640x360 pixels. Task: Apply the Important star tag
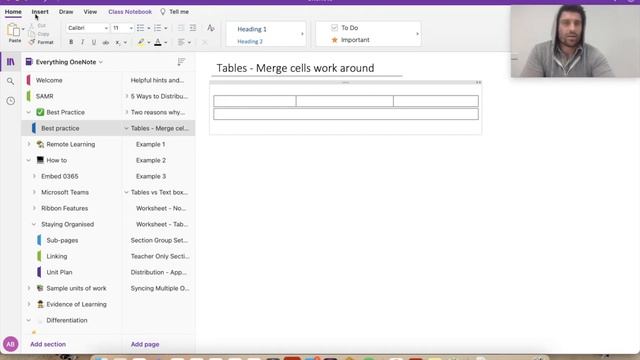tap(335, 40)
